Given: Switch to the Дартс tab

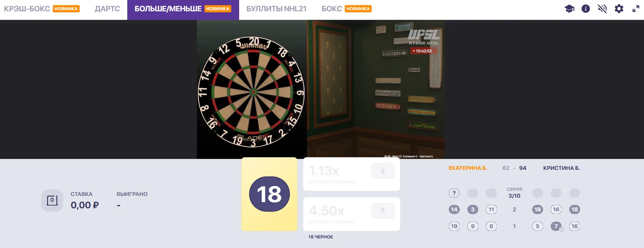Looking at the screenshot, I should (x=107, y=9).
